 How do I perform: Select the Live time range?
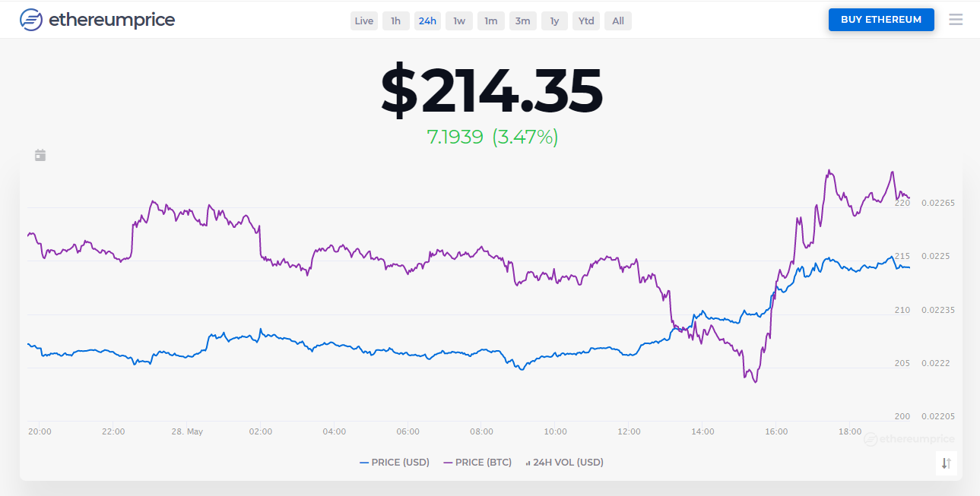pyautogui.click(x=364, y=21)
